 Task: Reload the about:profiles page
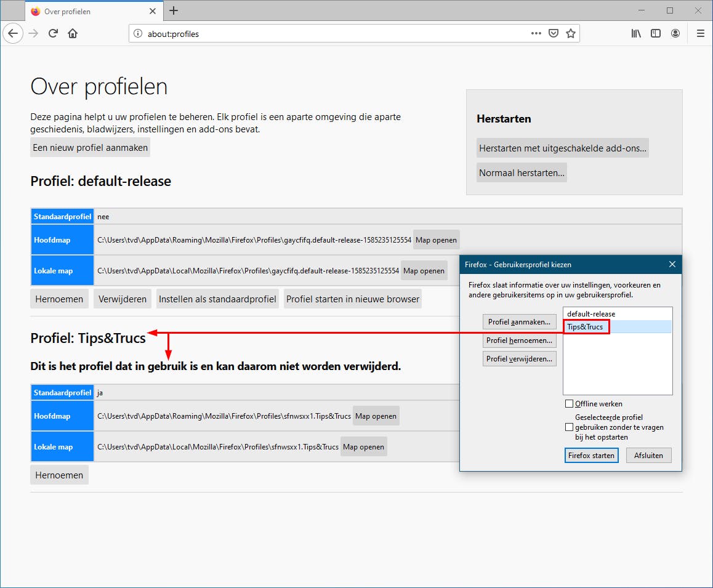coord(53,33)
